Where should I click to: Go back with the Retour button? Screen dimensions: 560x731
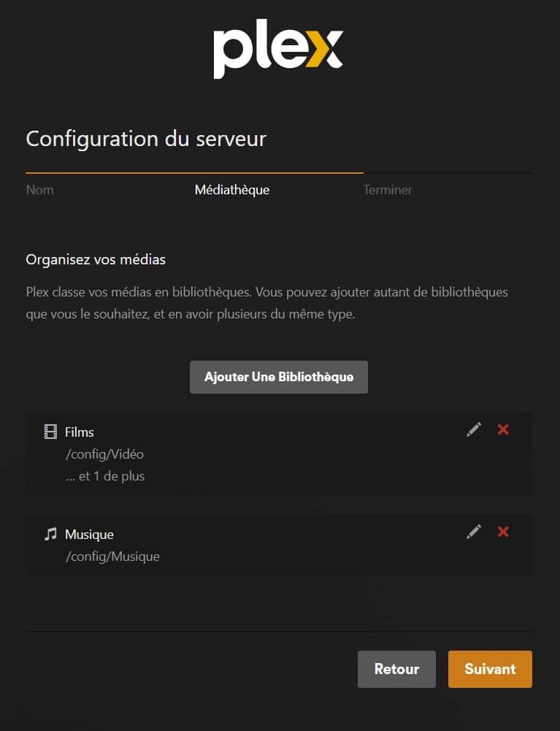pos(396,669)
